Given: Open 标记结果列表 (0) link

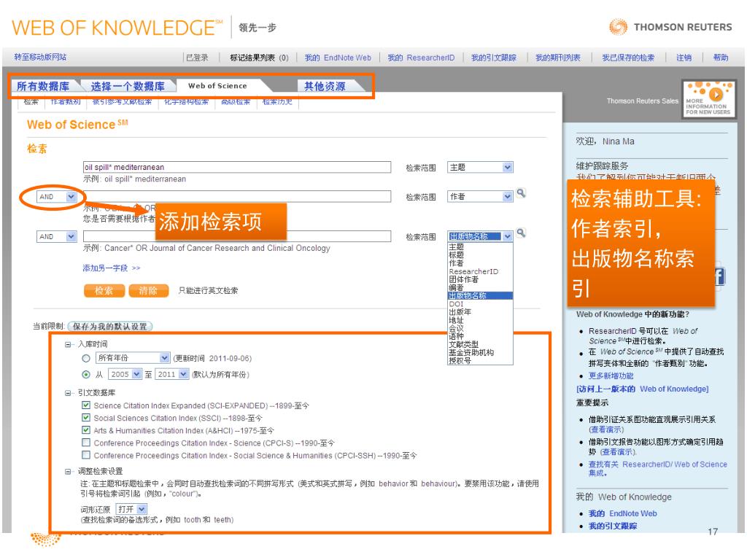Looking at the screenshot, I should (259, 58).
